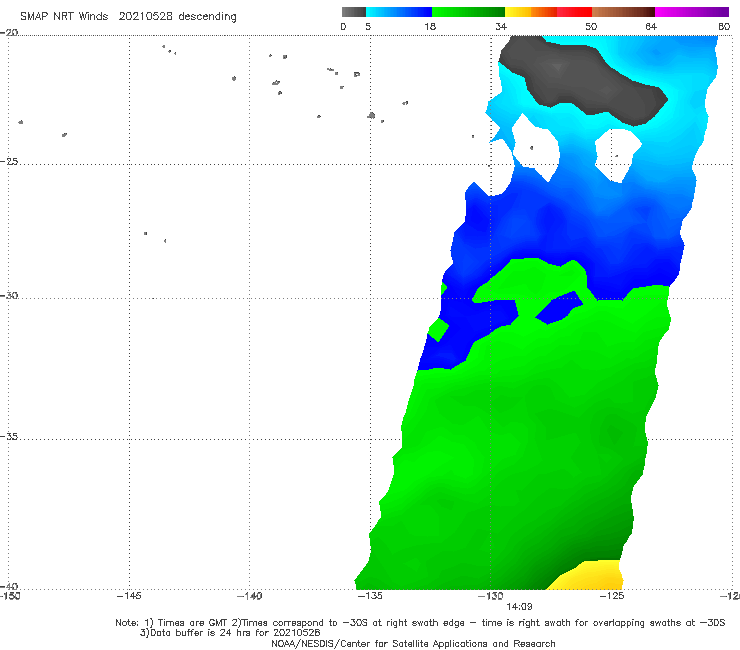740x650 pixels.
Task: Pick the yellow-orange segment of the color bar
Action: (x=531, y=12)
